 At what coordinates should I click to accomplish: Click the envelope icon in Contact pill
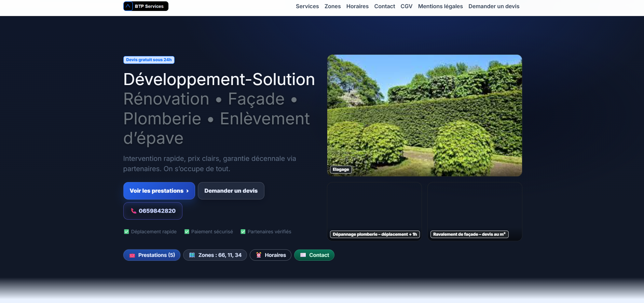click(303, 255)
